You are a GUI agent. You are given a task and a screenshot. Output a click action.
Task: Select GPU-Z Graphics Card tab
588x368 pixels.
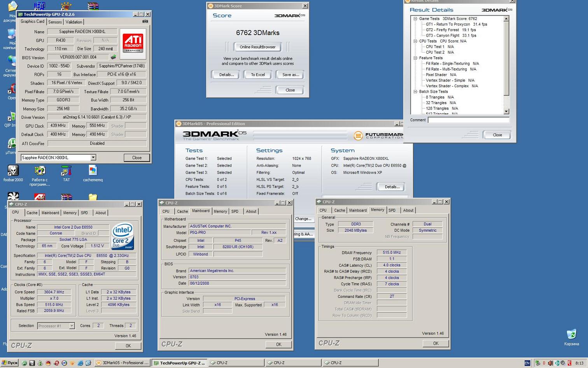[x=32, y=21]
